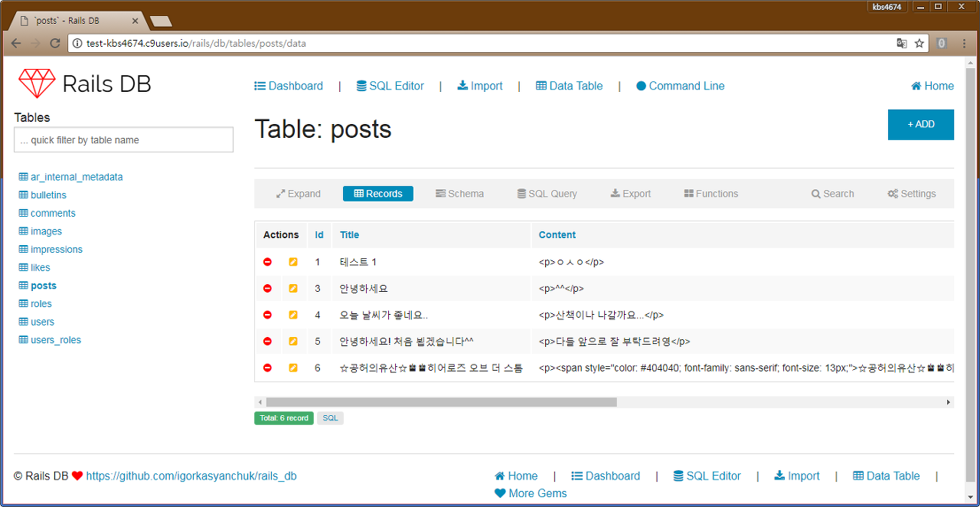Go back with the browser back arrow

[x=15, y=43]
